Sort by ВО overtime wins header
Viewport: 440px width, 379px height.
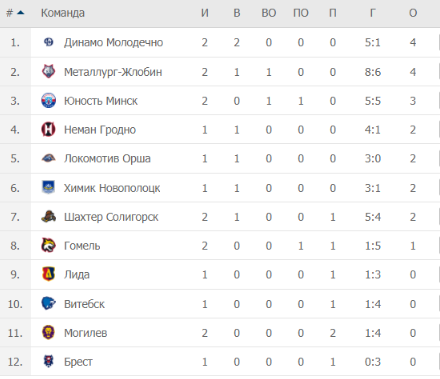[x=269, y=13]
